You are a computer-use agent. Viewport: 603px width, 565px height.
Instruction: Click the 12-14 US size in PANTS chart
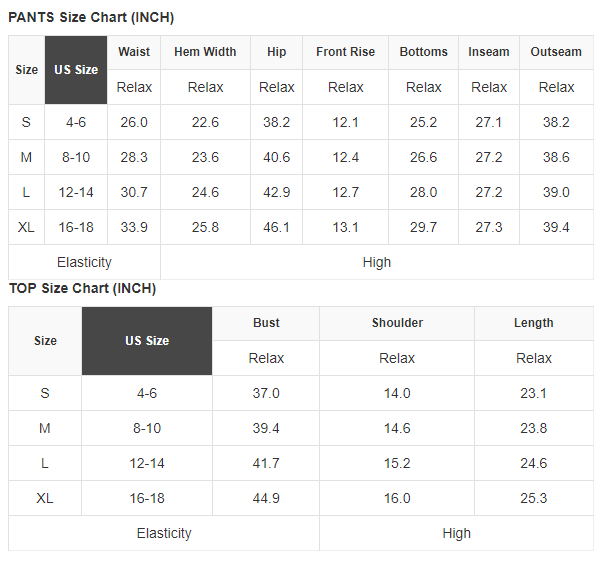click(x=76, y=192)
